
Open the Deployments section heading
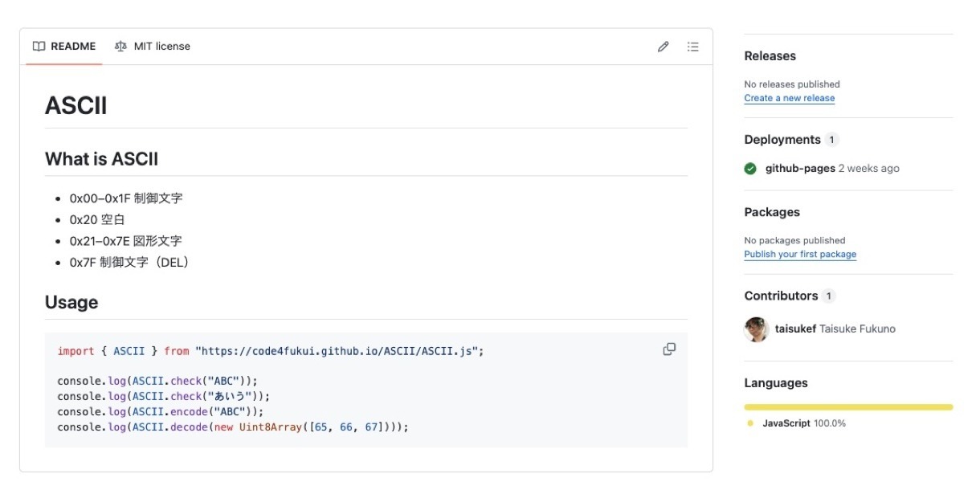[782, 140]
